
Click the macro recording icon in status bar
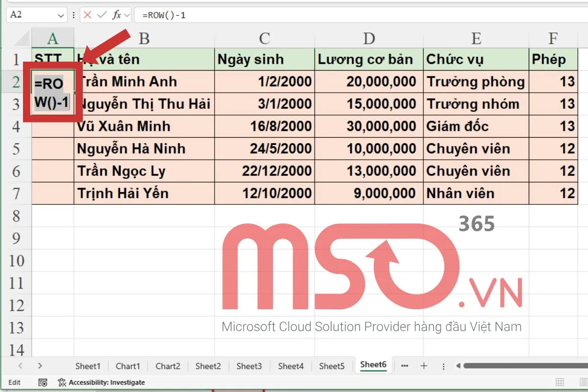click(x=43, y=382)
